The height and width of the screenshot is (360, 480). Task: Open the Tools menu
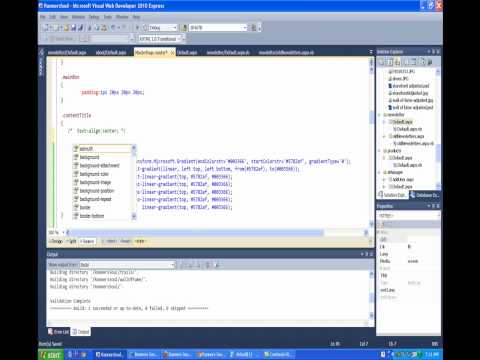pyautogui.click(x=108, y=17)
